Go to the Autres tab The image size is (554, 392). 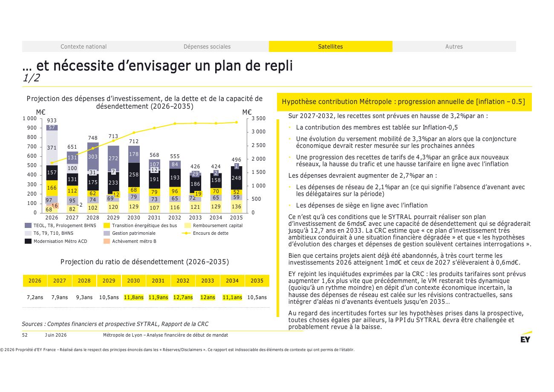(x=454, y=46)
